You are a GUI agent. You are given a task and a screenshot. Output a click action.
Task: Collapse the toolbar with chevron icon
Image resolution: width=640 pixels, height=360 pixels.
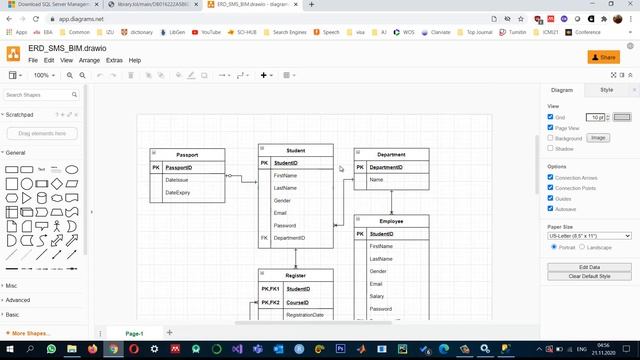tap(630, 75)
